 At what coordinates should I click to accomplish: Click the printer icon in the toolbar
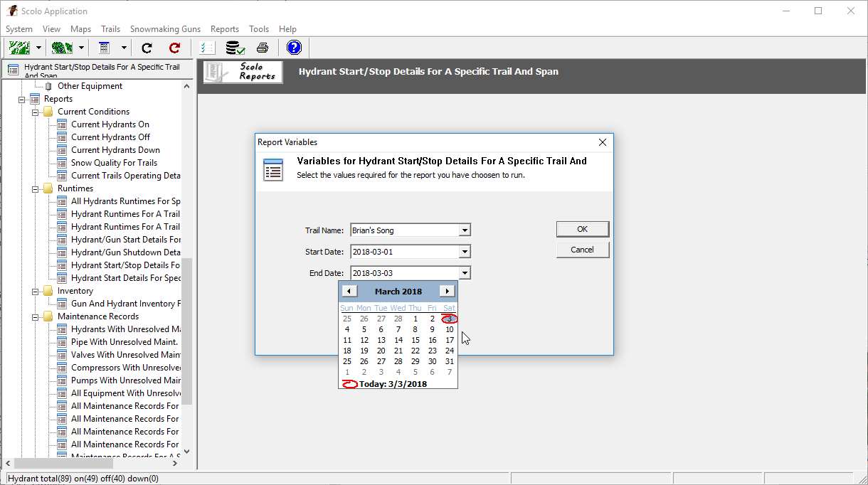pyautogui.click(x=263, y=48)
